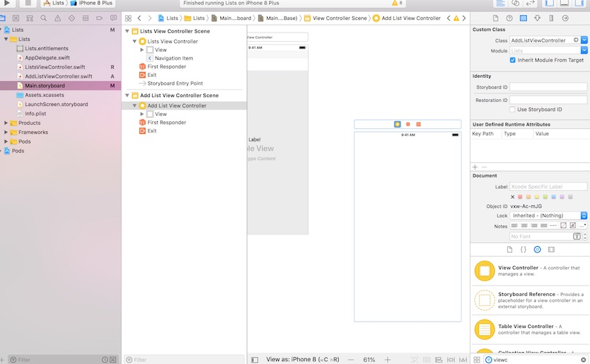The height and width of the screenshot is (364, 590).
Task: Open ListsViewController.swift file
Action: pyautogui.click(x=55, y=67)
